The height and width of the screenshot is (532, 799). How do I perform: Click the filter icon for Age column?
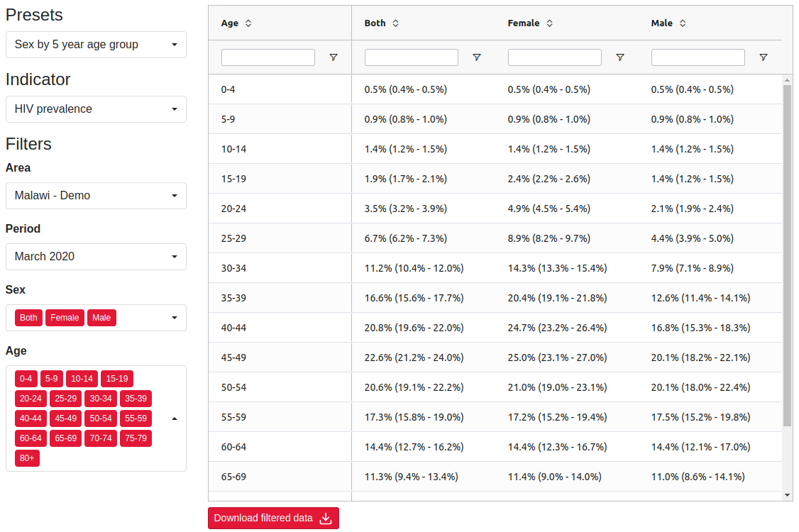tap(334, 57)
